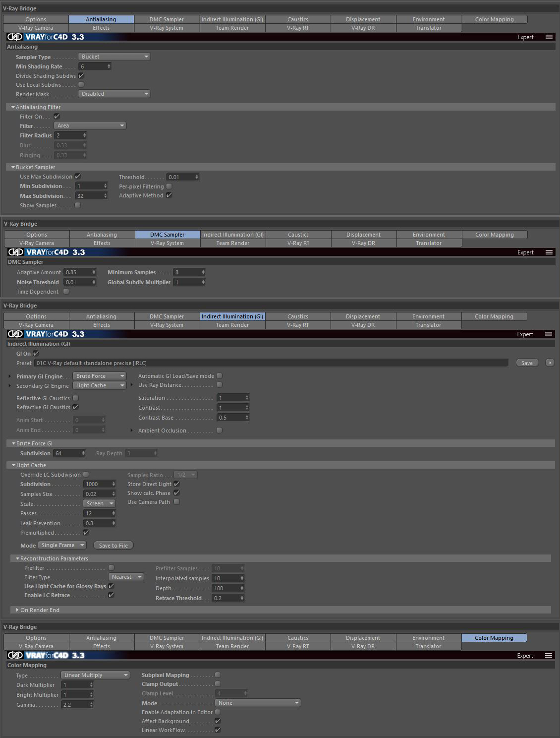This screenshot has width=560, height=738.
Task: Open Color Mapping Type dropdown showing Linear Multiply
Action: click(96, 675)
